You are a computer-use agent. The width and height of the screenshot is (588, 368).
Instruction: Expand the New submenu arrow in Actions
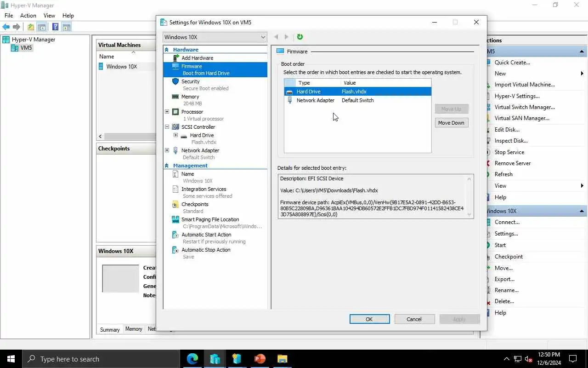coord(582,74)
